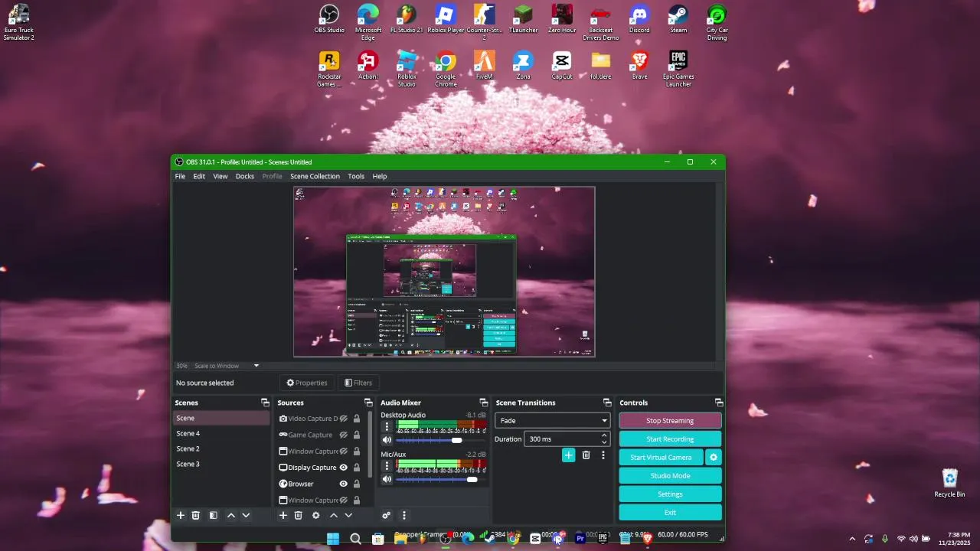
Task: Click Start Virtual Camera button
Action: [x=661, y=458]
